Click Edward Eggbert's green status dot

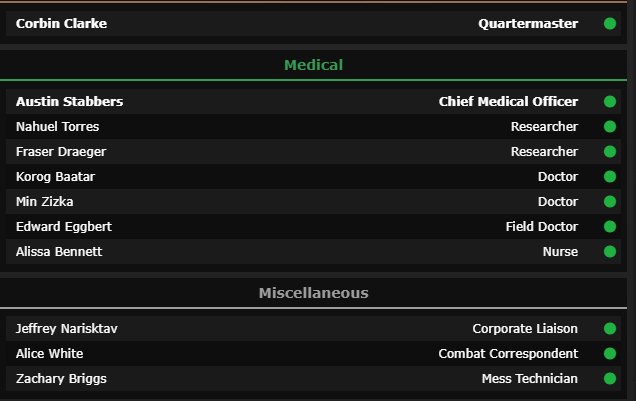[610, 227]
